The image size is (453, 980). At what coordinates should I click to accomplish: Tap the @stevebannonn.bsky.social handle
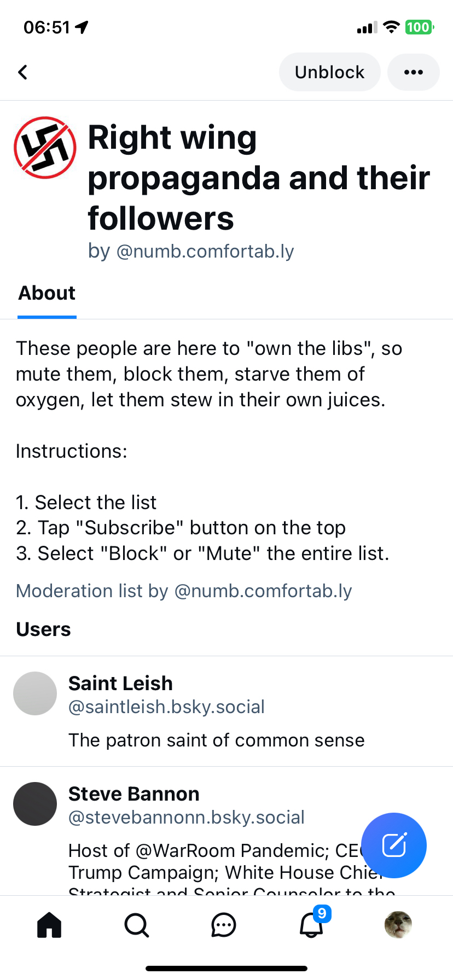point(186,818)
